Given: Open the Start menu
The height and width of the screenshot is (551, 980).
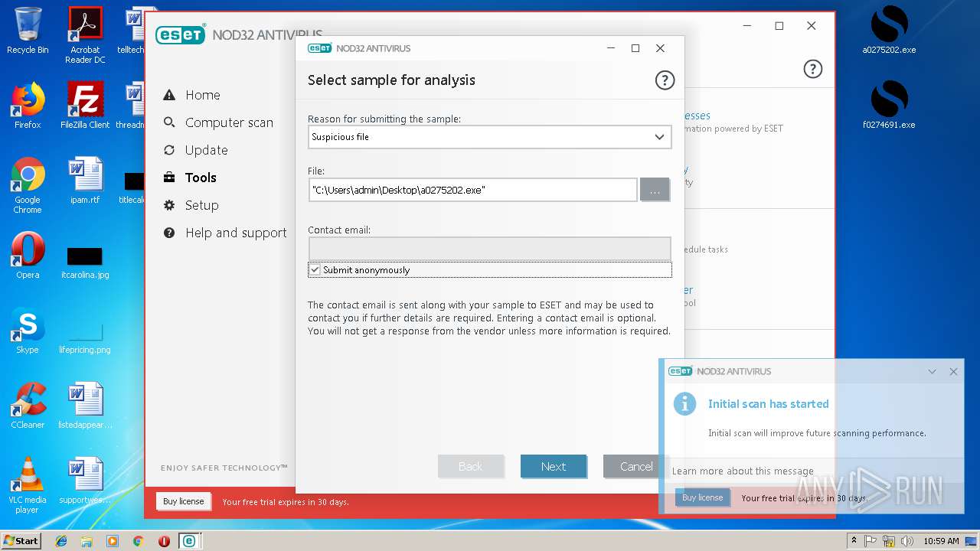Looking at the screenshot, I should 21,540.
